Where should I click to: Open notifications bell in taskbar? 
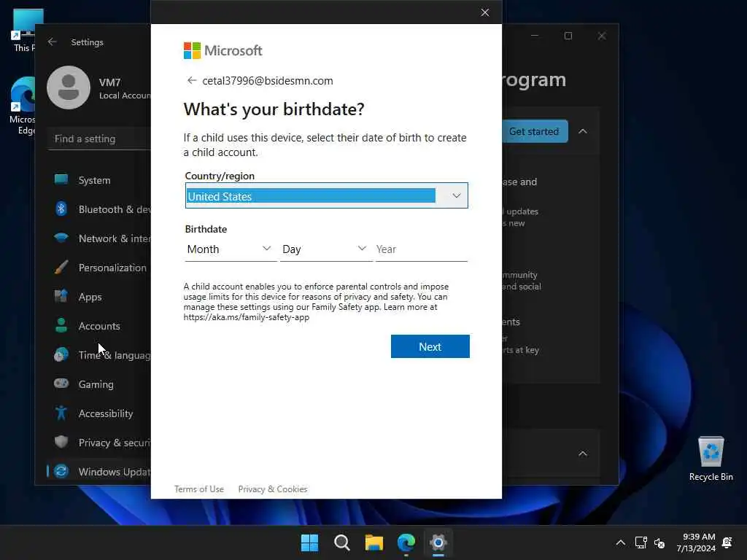click(x=727, y=542)
